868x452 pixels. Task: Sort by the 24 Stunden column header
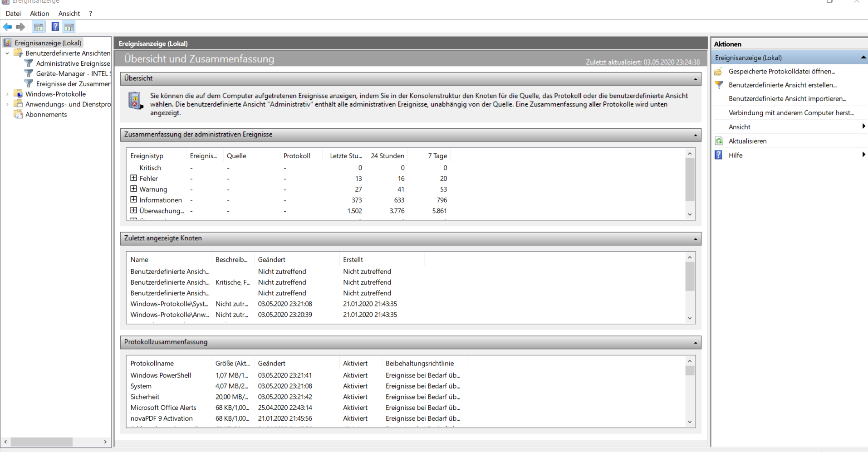coord(387,156)
